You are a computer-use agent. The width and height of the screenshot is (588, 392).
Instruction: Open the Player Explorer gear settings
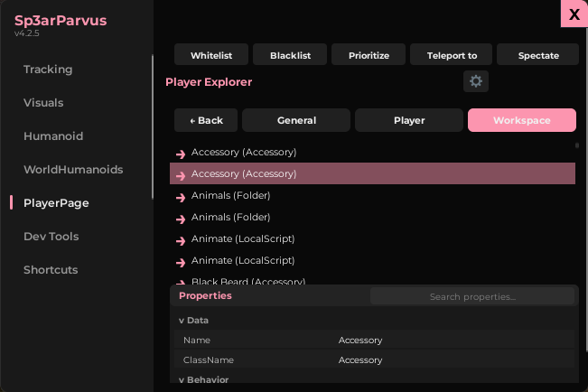475,81
